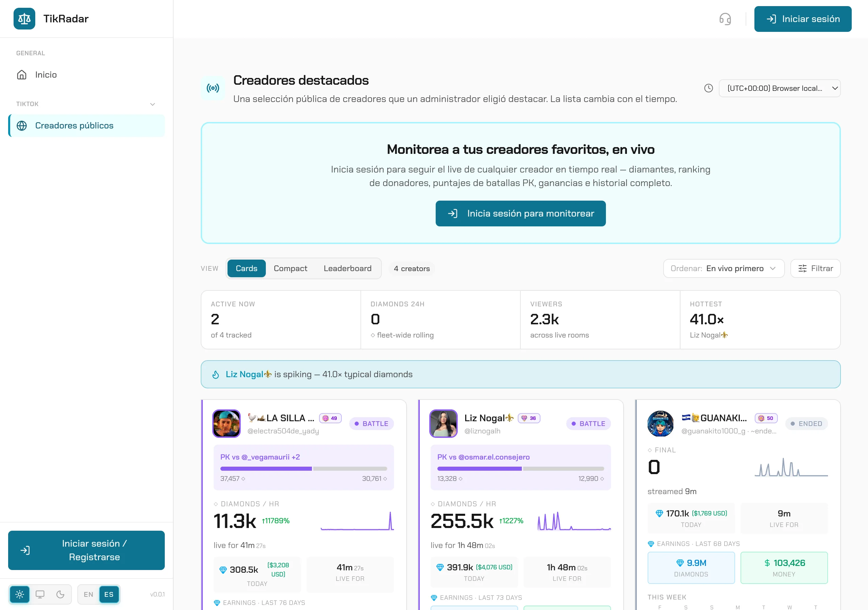Click the dollar icon next to 103,426
The height and width of the screenshot is (610, 868).
click(x=767, y=563)
